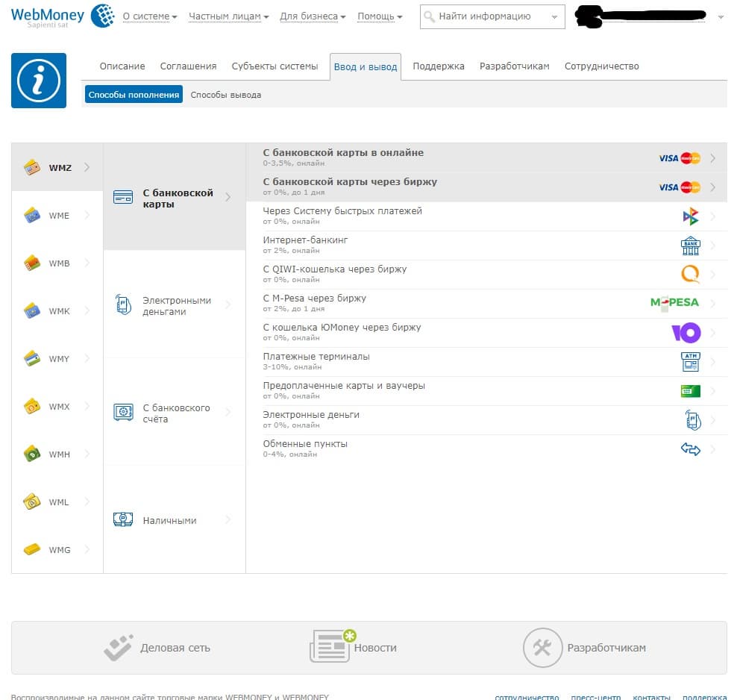Click the bank building icon for Интернет-банкинг
The height and width of the screenshot is (700, 737).
[691, 246]
